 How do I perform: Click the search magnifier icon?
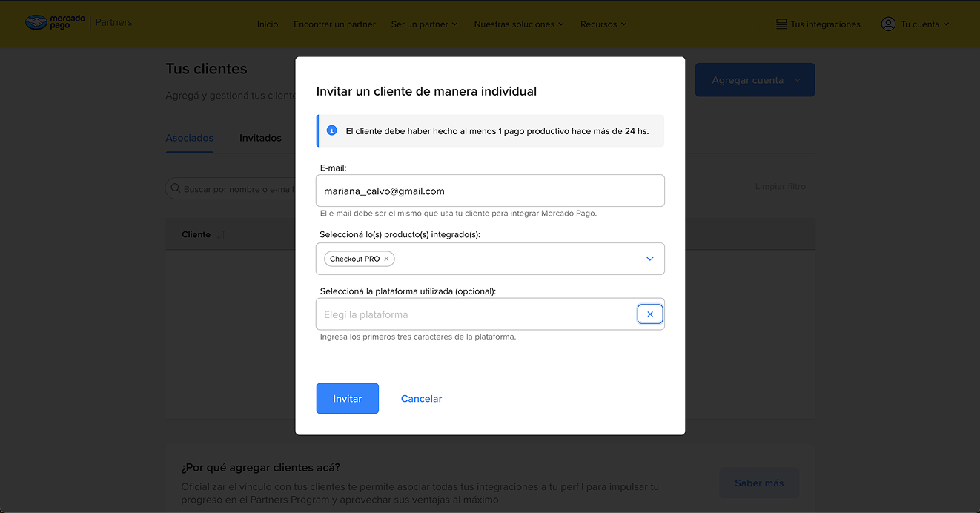176,188
